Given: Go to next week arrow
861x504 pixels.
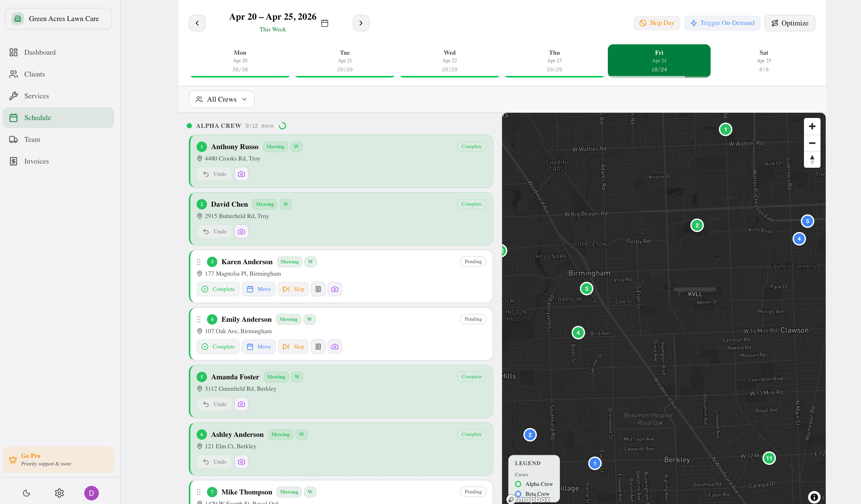Looking at the screenshot, I should (360, 23).
